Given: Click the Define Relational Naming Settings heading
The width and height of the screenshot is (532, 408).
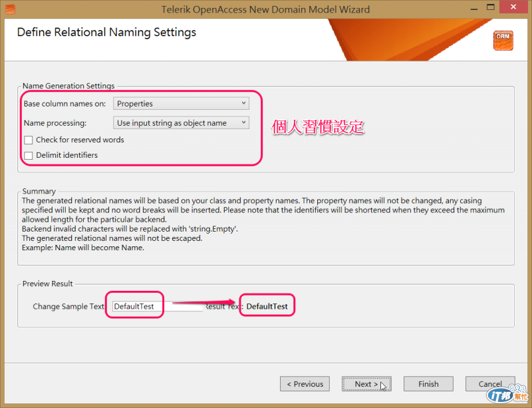Looking at the screenshot, I should tap(106, 32).
